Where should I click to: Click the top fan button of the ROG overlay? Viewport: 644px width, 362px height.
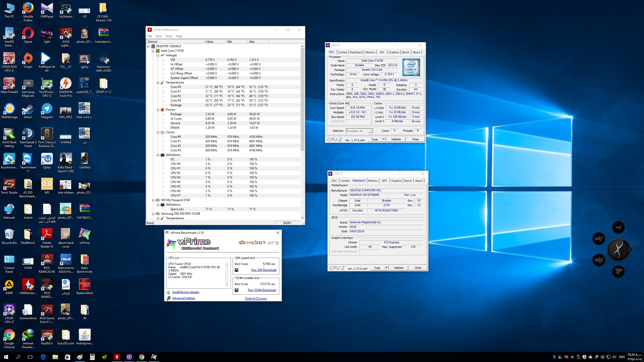(618, 227)
